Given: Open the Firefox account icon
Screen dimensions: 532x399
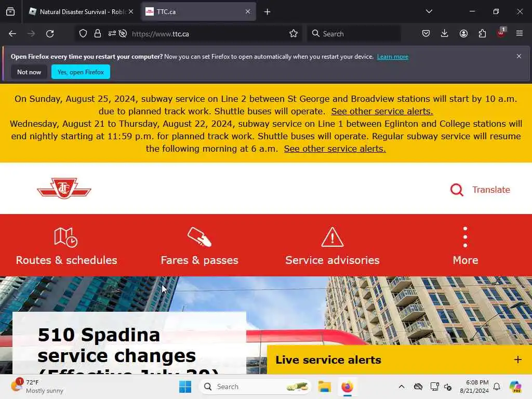Looking at the screenshot, I should tap(463, 34).
